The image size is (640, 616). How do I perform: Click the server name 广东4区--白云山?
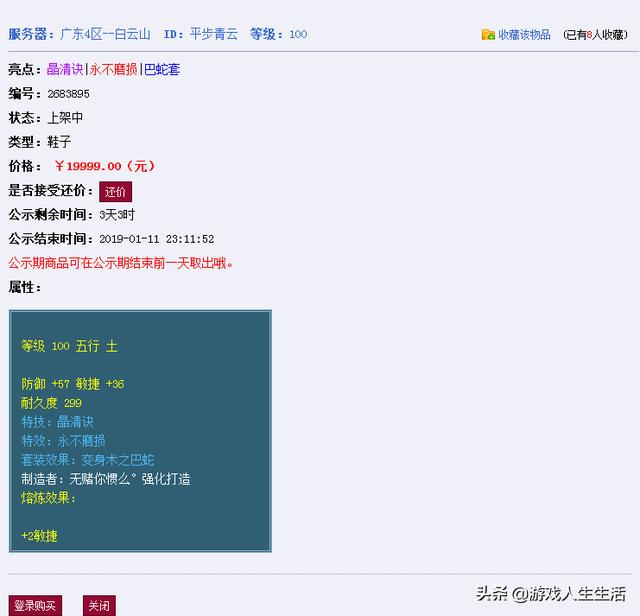[105, 34]
